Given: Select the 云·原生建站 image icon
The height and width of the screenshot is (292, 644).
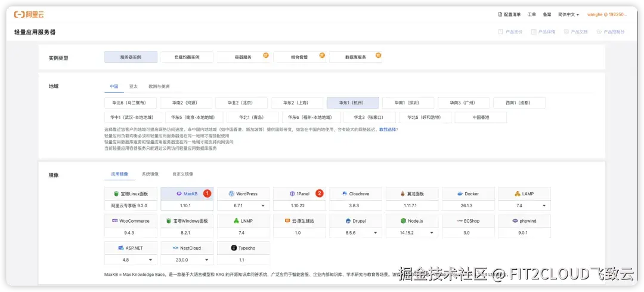Looking at the screenshot, I should (287, 221).
